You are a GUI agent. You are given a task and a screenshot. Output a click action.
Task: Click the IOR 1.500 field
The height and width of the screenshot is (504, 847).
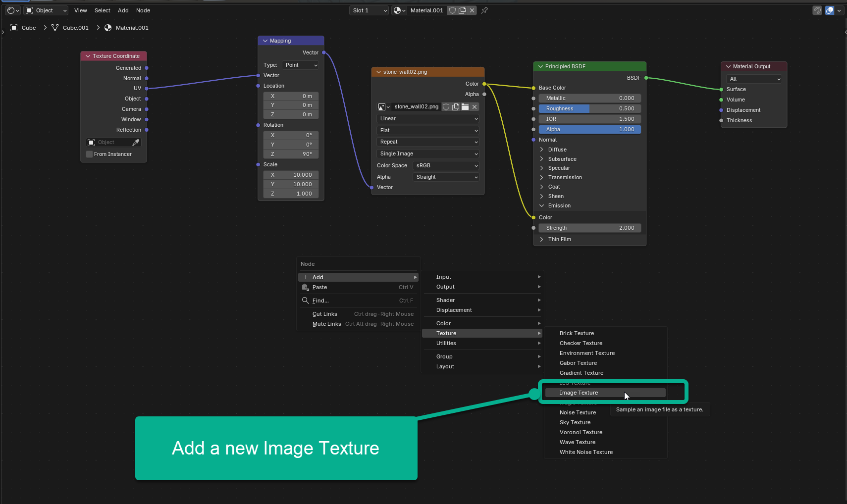pos(589,119)
